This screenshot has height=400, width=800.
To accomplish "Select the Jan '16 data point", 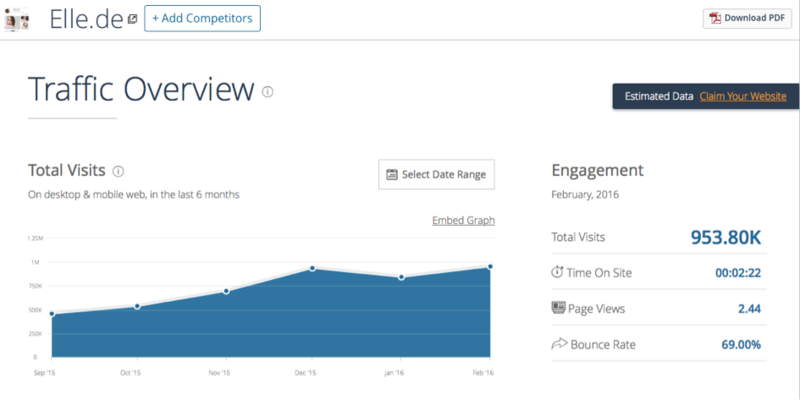I will tap(402, 277).
